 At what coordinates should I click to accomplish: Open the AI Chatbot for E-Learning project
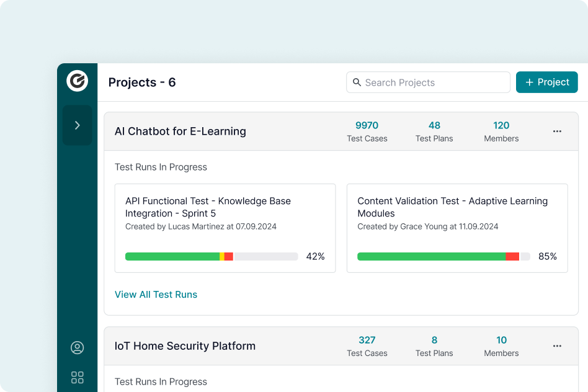click(180, 131)
